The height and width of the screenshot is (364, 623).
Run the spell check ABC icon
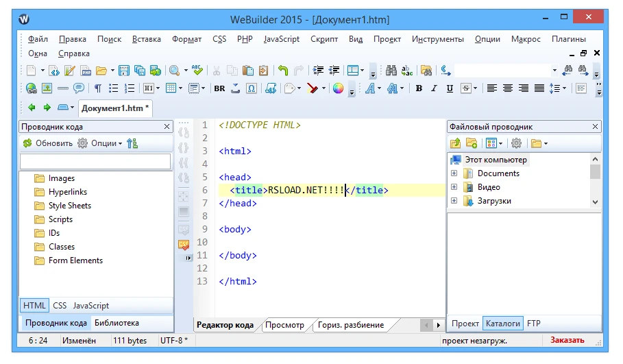[197, 71]
